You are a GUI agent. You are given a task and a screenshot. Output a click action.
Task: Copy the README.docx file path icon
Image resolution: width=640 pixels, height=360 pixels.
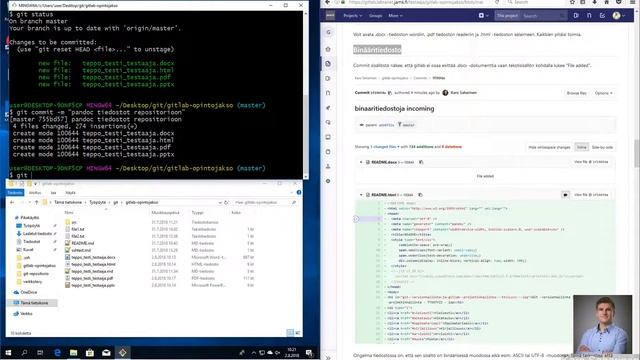click(421, 162)
